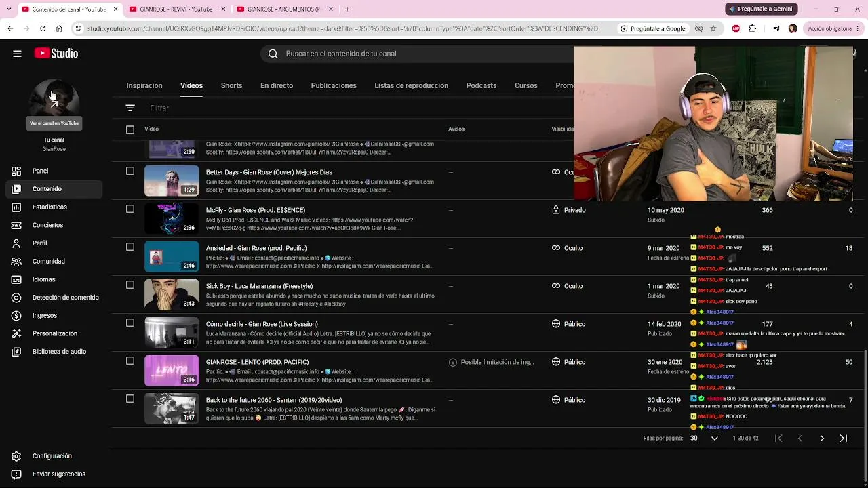Click the browser home button
This screenshot has height=488, width=868.
coord(59,28)
